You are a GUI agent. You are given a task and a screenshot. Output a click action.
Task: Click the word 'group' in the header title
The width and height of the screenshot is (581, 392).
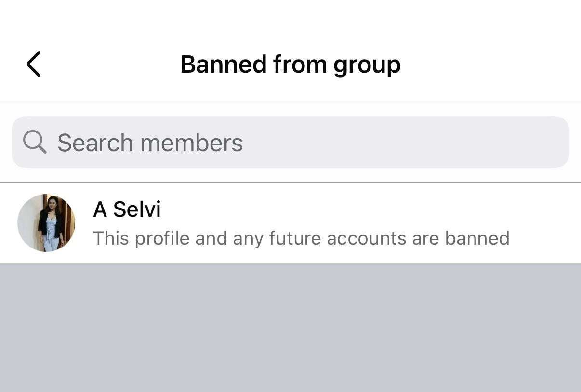[367, 65]
